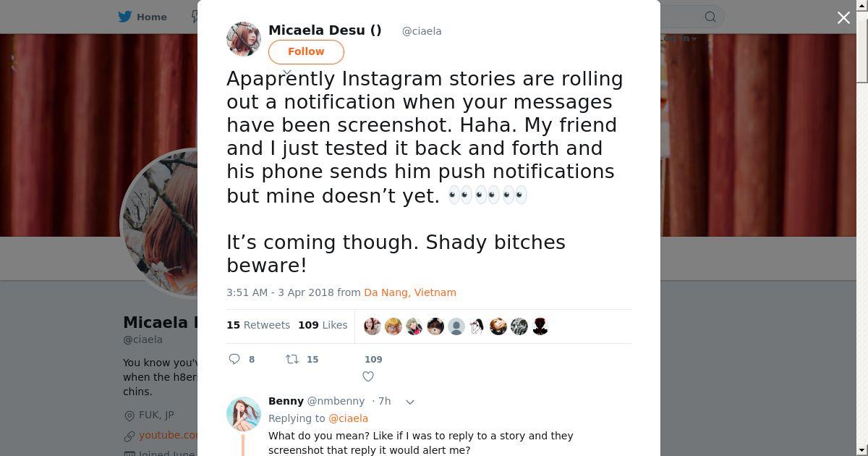Close the tweet overlay with X

[x=843, y=18]
